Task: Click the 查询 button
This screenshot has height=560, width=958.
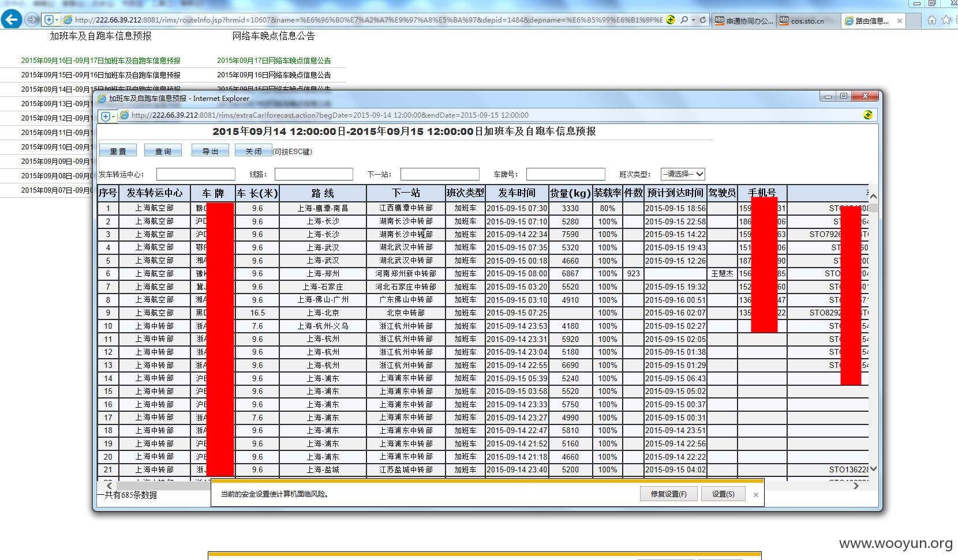Action: (x=163, y=151)
